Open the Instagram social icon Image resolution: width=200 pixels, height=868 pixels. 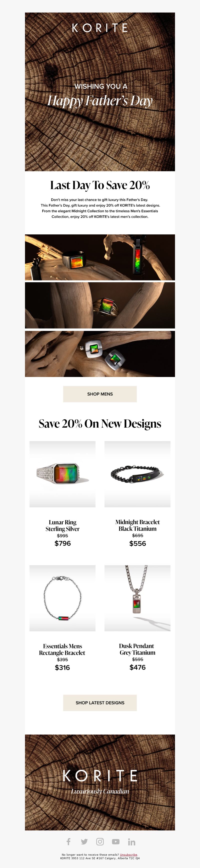point(100,842)
